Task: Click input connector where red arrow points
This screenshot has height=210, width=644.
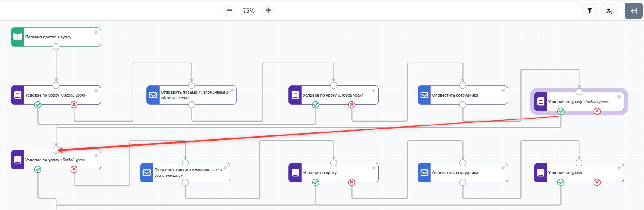Action: pos(56,150)
